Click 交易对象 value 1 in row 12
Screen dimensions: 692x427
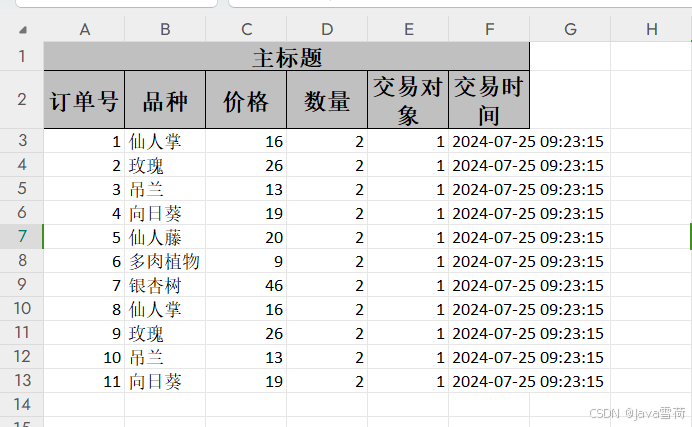tap(408, 357)
